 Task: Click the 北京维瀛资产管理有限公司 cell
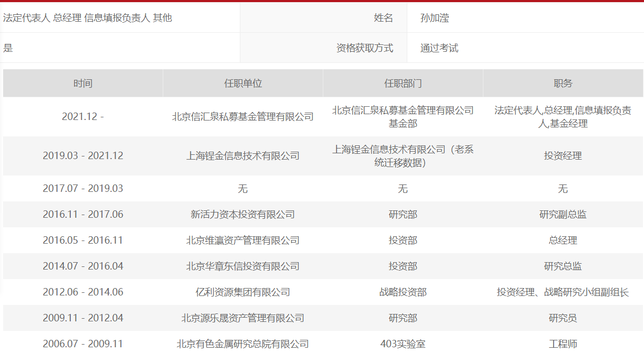243,240
